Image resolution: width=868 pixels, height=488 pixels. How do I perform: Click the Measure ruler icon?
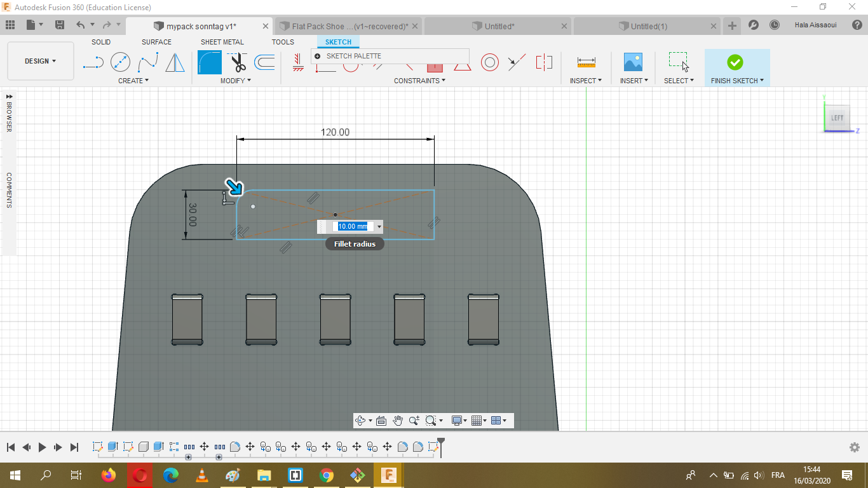[x=586, y=62]
